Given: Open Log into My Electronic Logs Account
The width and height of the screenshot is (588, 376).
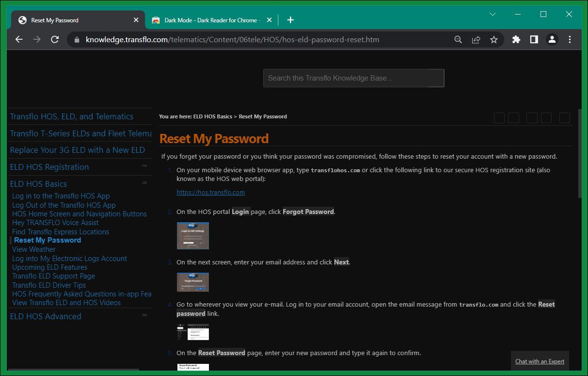Looking at the screenshot, I should click(69, 259).
